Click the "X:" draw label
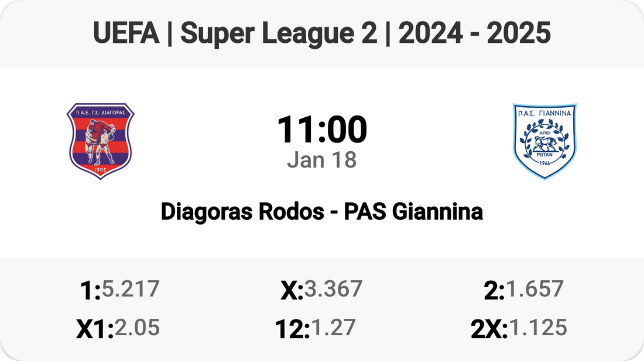 coord(292,291)
